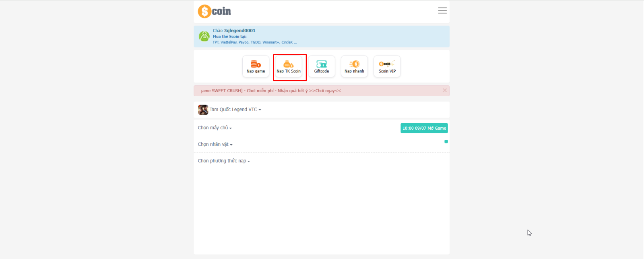Click the username 3qlegend0001
This screenshot has width=644, height=259.
pyautogui.click(x=239, y=31)
